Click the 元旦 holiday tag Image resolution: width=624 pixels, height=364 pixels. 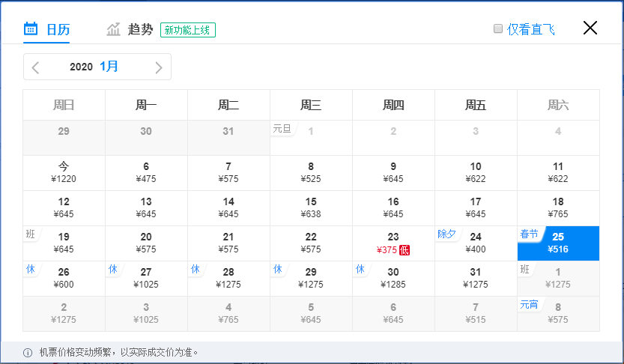coord(282,128)
